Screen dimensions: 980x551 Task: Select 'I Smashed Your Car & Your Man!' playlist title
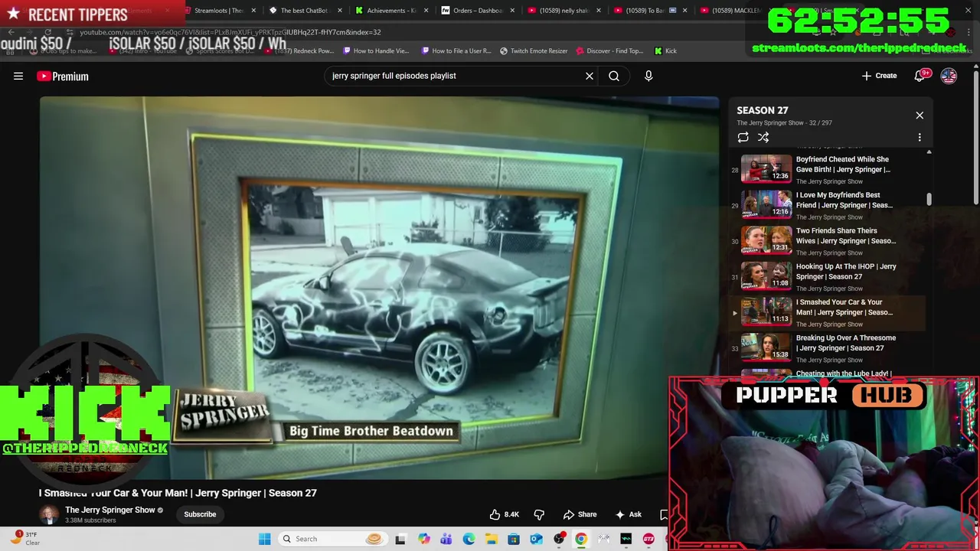844,307
